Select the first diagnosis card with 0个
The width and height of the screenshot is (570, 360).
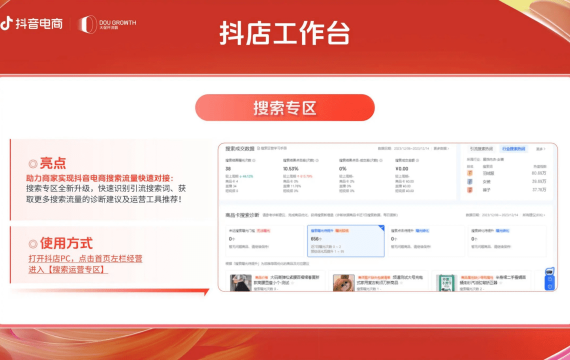point(264,241)
